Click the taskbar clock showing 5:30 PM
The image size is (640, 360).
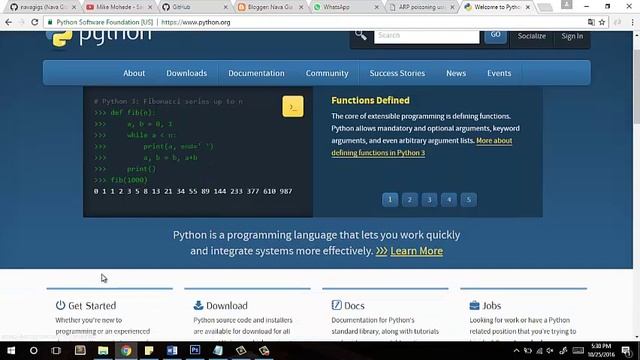pyautogui.click(x=601, y=350)
